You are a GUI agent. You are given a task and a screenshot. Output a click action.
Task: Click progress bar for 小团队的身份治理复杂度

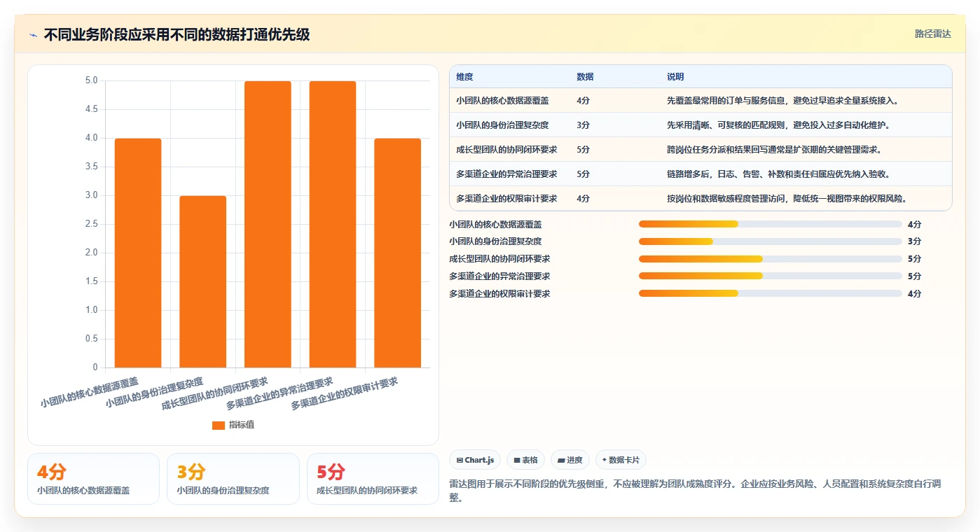[770, 241]
